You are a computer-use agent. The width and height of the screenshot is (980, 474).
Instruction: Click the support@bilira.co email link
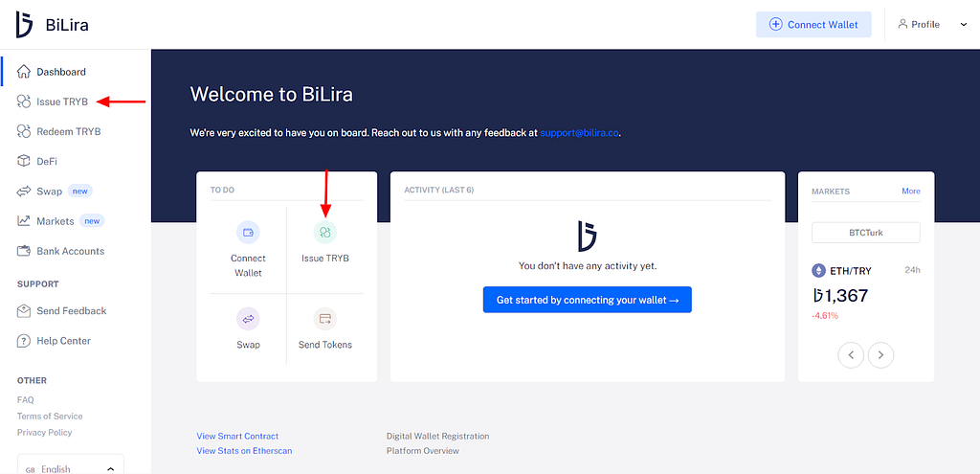coord(579,133)
